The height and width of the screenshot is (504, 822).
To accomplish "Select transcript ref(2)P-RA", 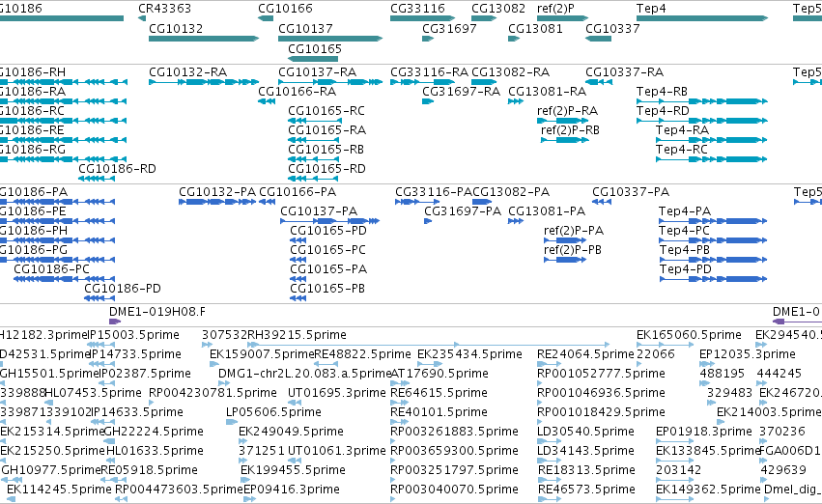I will pyautogui.click(x=562, y=121).
